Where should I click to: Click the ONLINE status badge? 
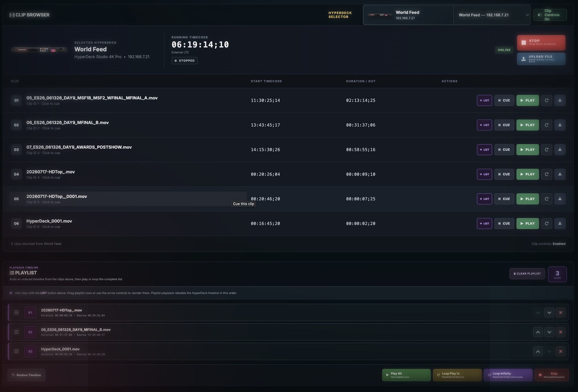tap(504, 50)
